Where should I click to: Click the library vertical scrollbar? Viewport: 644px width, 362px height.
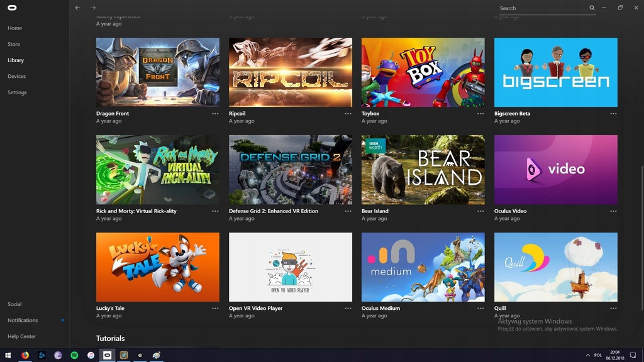pyautogui.click(x=641, y=238)
